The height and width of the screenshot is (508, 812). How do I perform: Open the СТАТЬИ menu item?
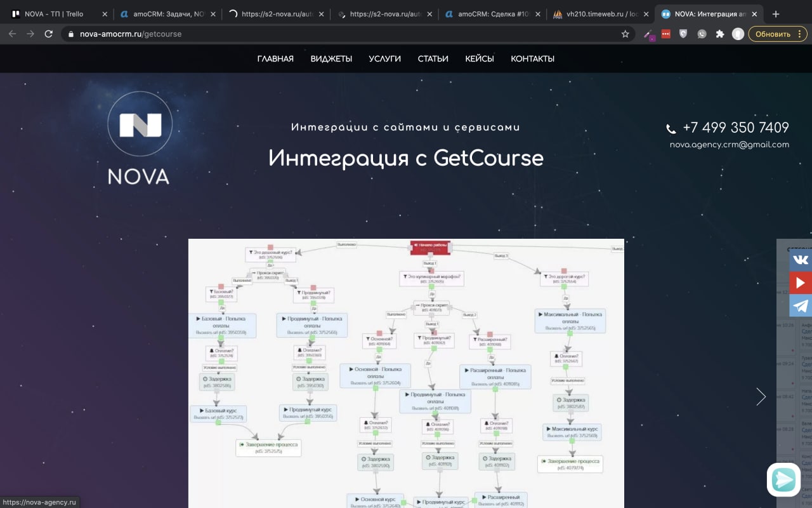pyautogui.click(x=433, y=58)
